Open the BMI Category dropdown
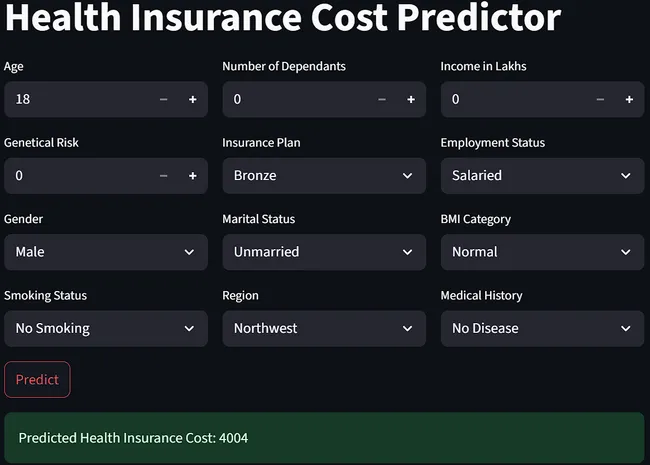The image size is (650, 465). 542,252
